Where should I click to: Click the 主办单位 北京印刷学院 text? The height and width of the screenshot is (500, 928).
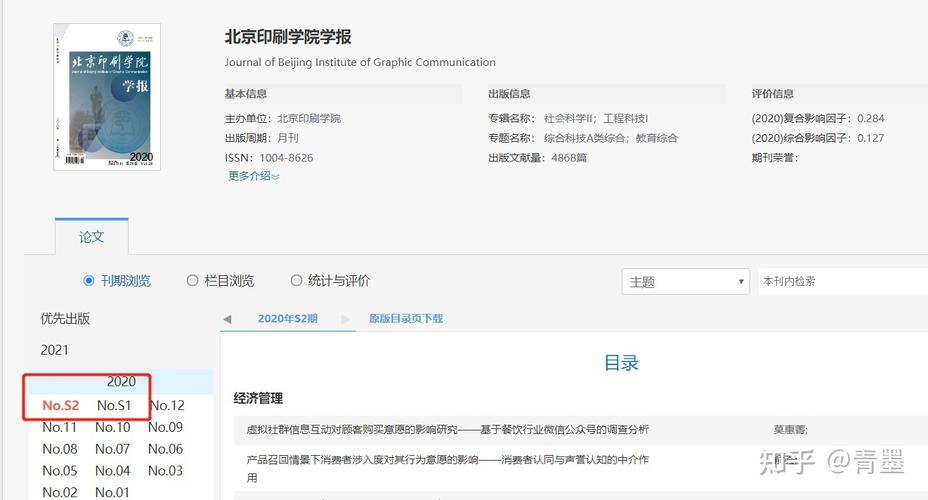click(282, 118)
